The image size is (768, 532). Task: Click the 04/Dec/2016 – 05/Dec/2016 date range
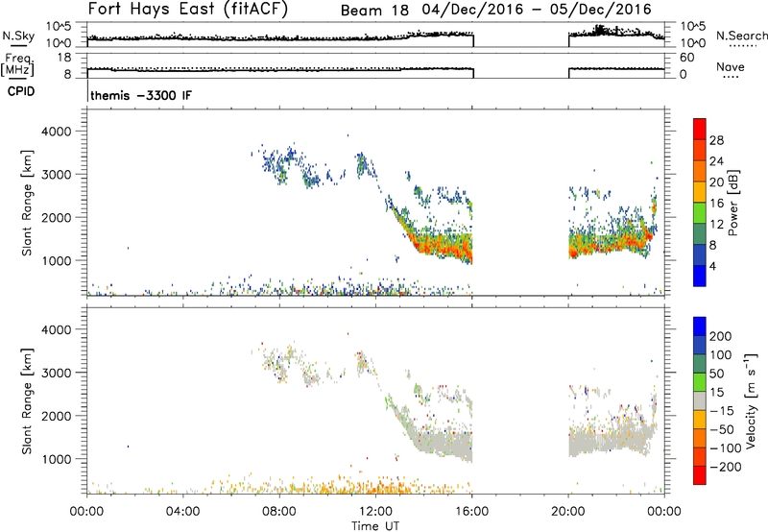point(537,10)
